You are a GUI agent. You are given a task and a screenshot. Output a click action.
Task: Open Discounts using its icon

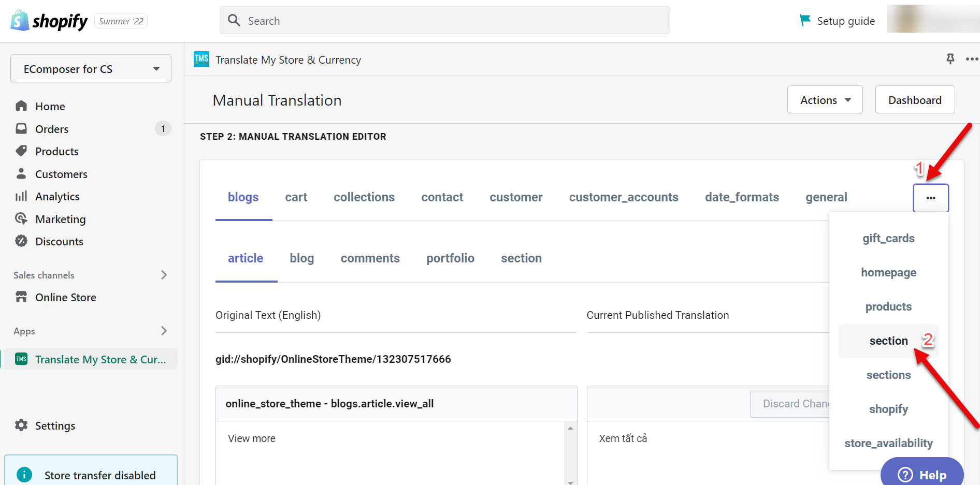[x=21, y=241]
